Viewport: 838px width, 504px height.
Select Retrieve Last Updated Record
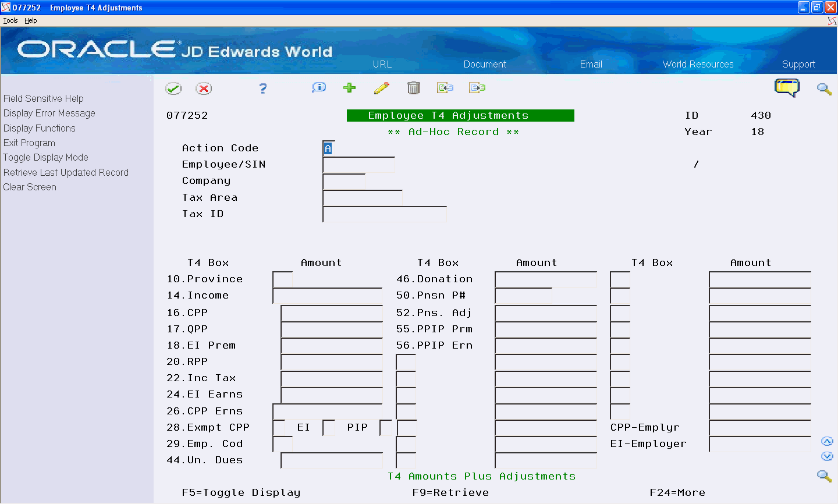coord(66,172)
